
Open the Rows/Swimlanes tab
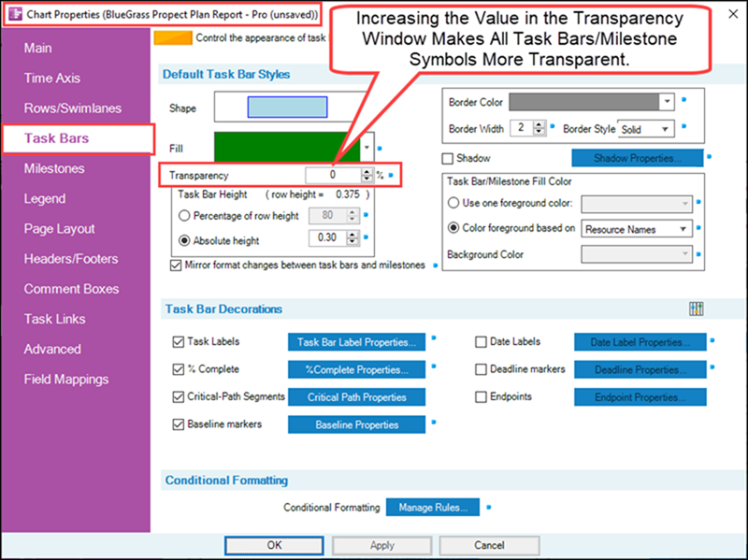73,108
